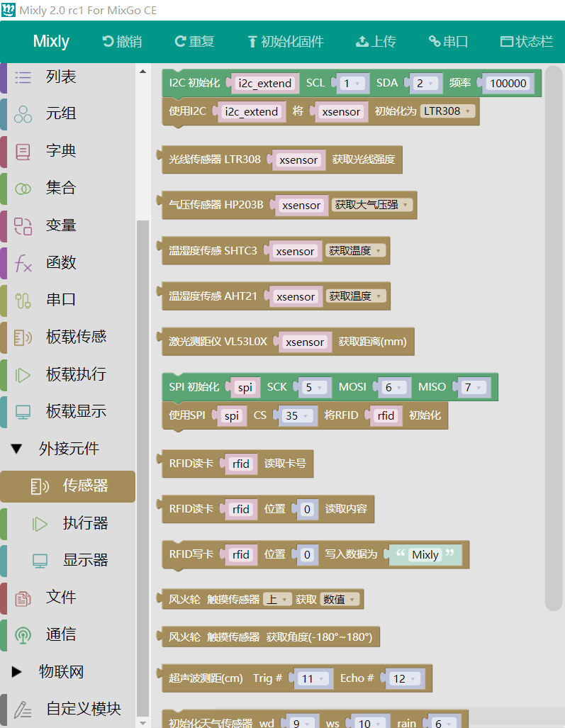Open the LTR308 sensor type dropdown
The image size is (565, 728).
[x=447, y=111]
